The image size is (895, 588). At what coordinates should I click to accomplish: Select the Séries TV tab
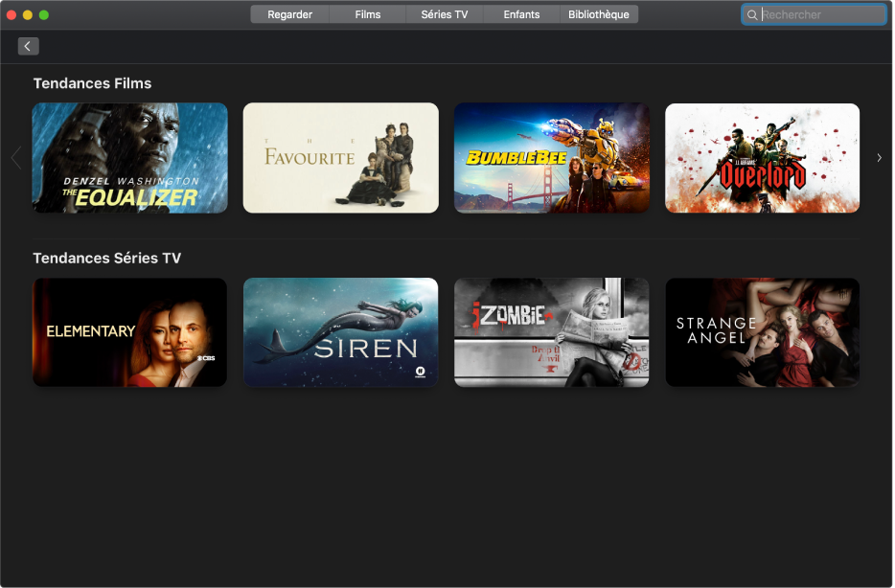(444, 14)
